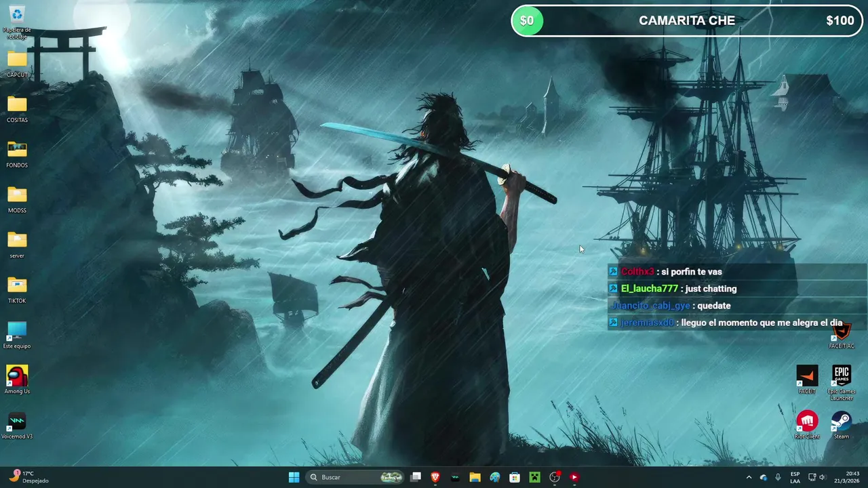
Task: Open the network tray icon
Action: (x=812, y=477)
